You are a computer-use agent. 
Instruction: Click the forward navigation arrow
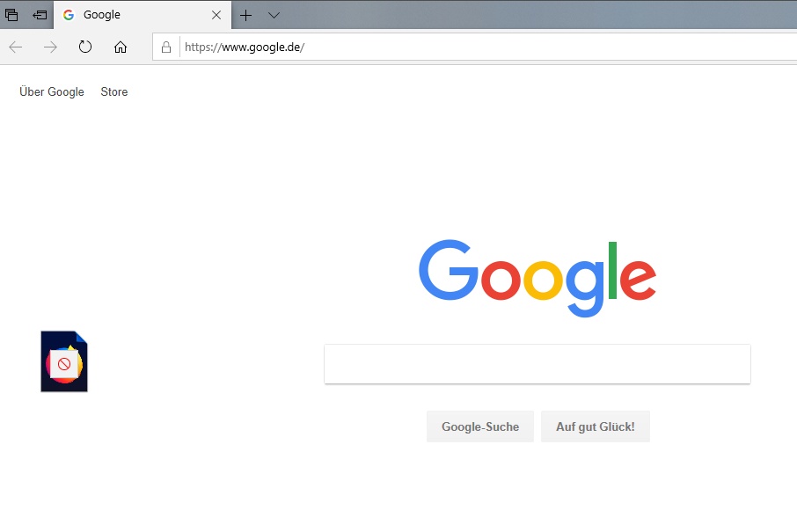click(50, 47)
